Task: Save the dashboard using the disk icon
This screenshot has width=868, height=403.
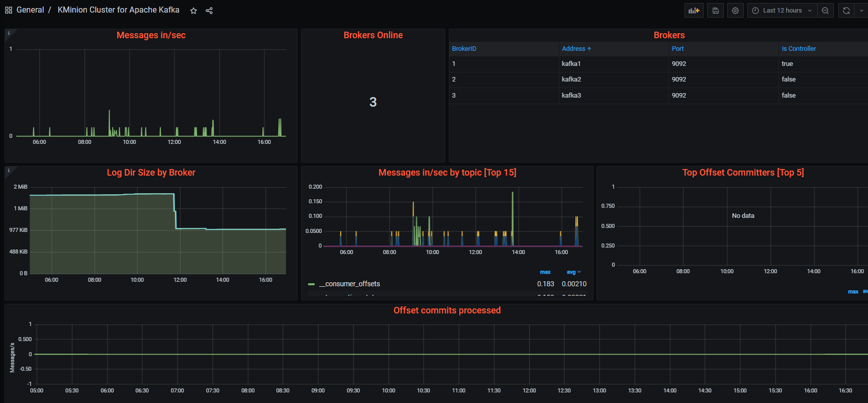Action: (716, 11)
